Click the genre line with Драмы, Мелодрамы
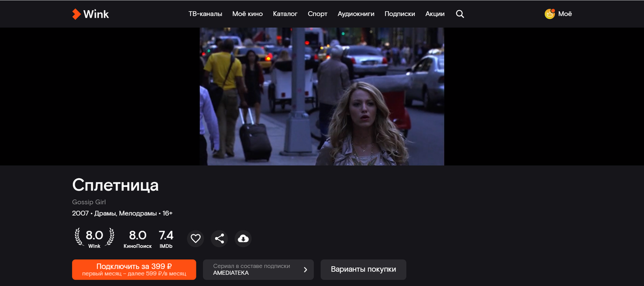The image size is (644, 286). click(x=122, y=214)
